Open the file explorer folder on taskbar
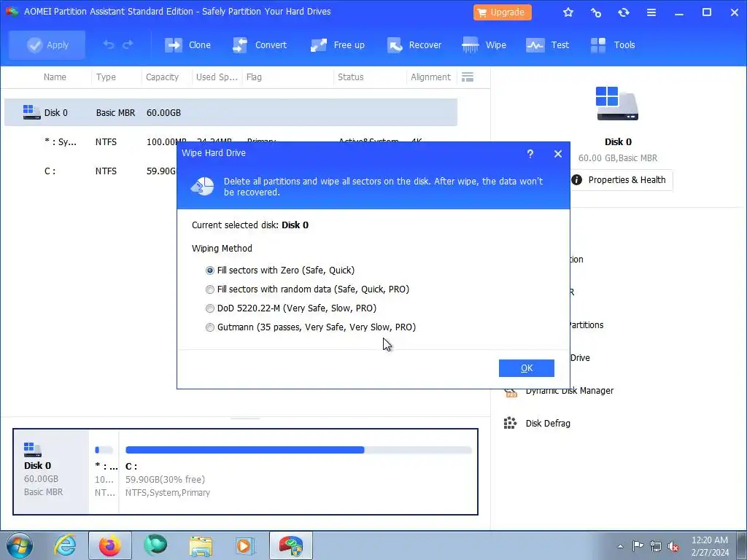The width and height of the screenshot is (747, 560). point(201,545)
